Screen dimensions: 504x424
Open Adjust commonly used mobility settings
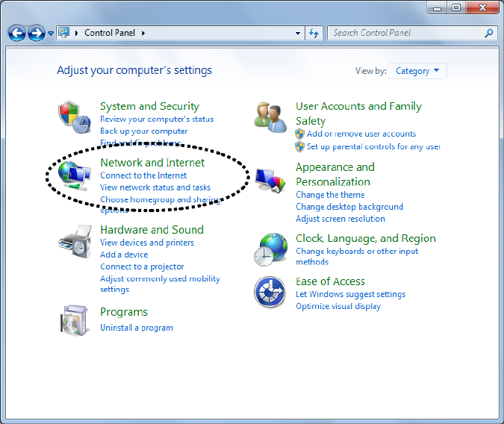[160, 284]
